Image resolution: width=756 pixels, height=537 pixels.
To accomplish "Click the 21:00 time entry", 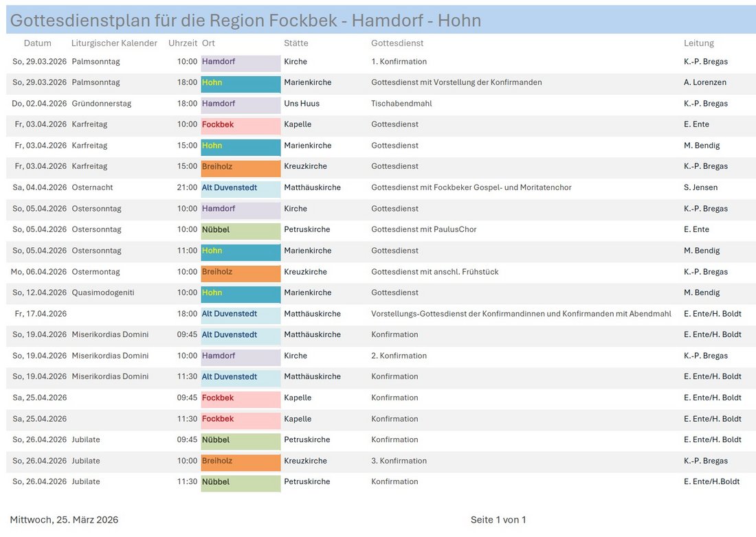I will click(187, 187).
